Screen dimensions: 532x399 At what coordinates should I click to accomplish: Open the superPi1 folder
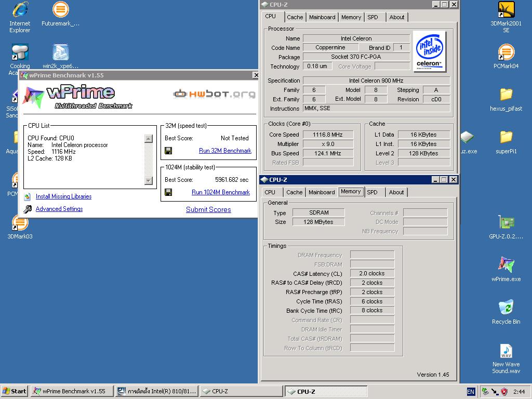pos(506,142)
